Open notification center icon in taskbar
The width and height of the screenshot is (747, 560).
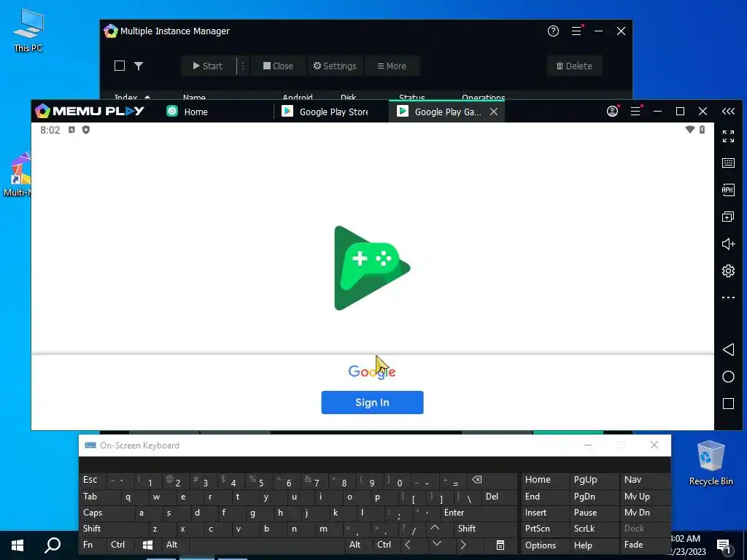tap(724, 545)
